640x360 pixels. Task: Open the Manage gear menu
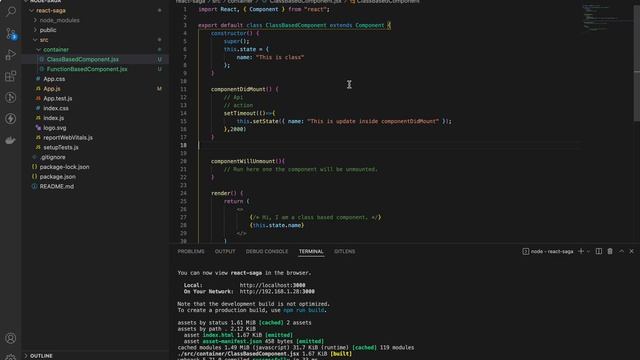11,357
